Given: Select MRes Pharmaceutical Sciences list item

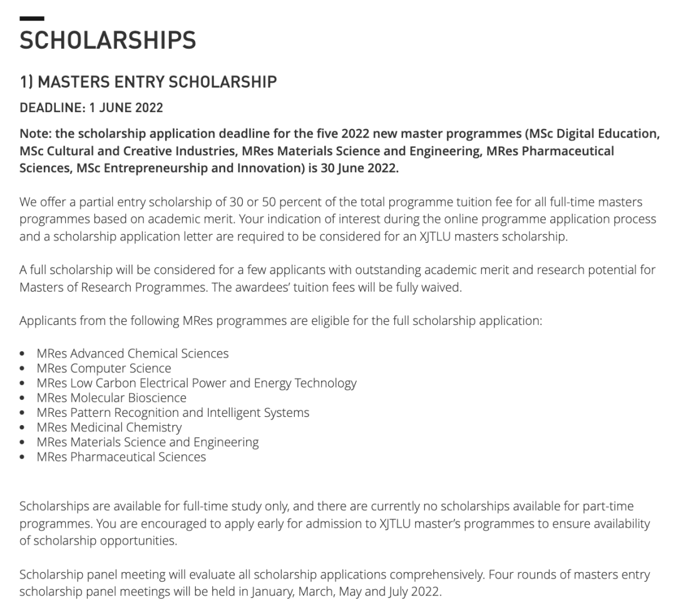Looking at the screenshot, I should pos(121,457).
